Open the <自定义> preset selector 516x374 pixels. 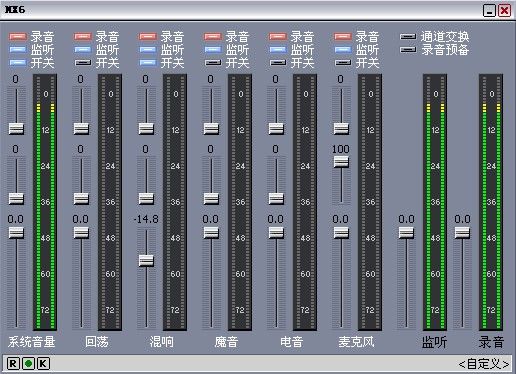[x=484, y=364]
